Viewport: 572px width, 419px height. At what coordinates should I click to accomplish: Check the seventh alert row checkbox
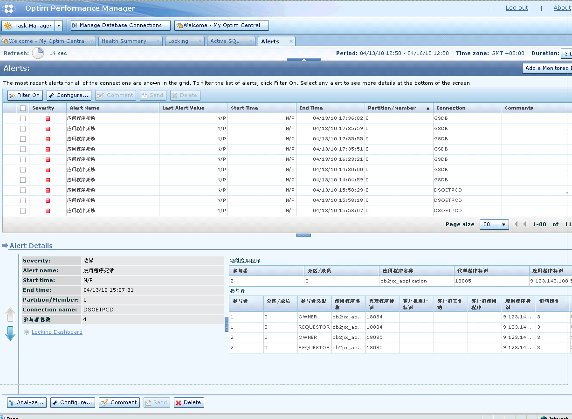[23, 180]
